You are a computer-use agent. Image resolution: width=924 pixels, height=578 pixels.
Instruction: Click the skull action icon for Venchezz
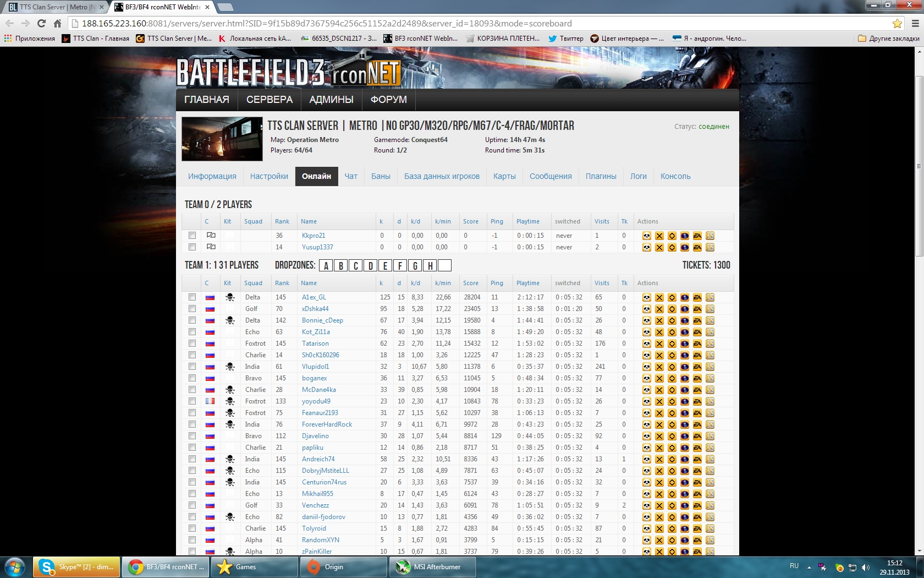tap(646, 505)
